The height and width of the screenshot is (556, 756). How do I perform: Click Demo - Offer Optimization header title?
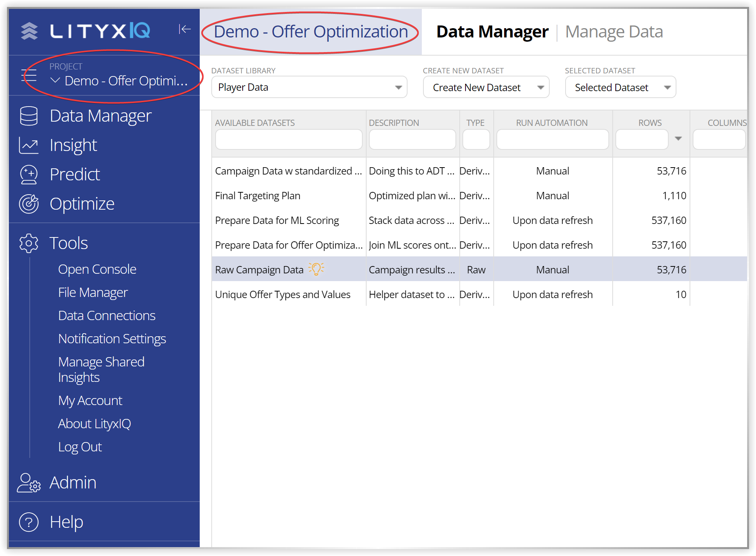311,32
